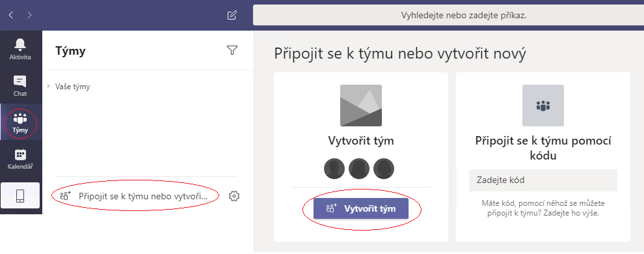The height and width of the screenshot is (254, 644).
Task: Click the Vytvořit tým card heading
Action: (361, 141)
